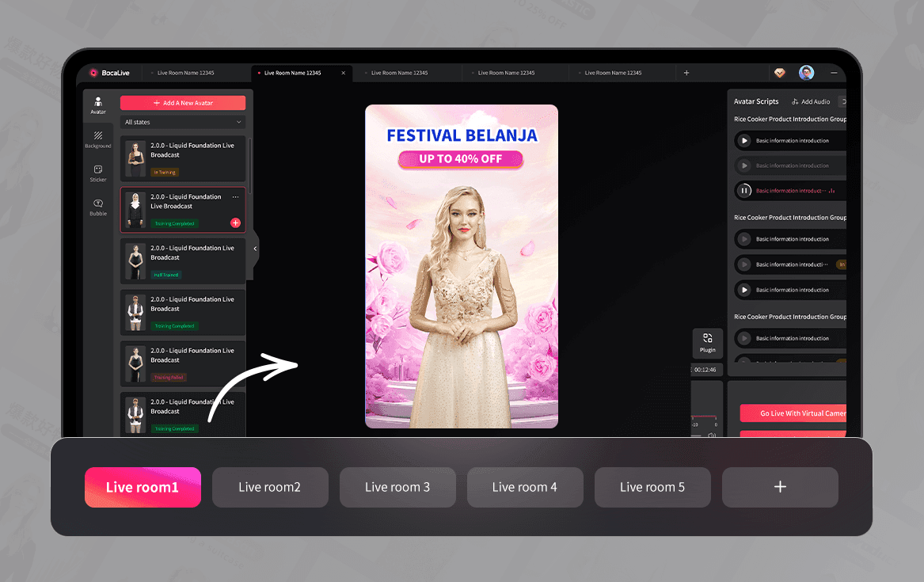Open the Bubble tool panel
924x582 pixels.
pyautogui.click(x=98, y=207)
